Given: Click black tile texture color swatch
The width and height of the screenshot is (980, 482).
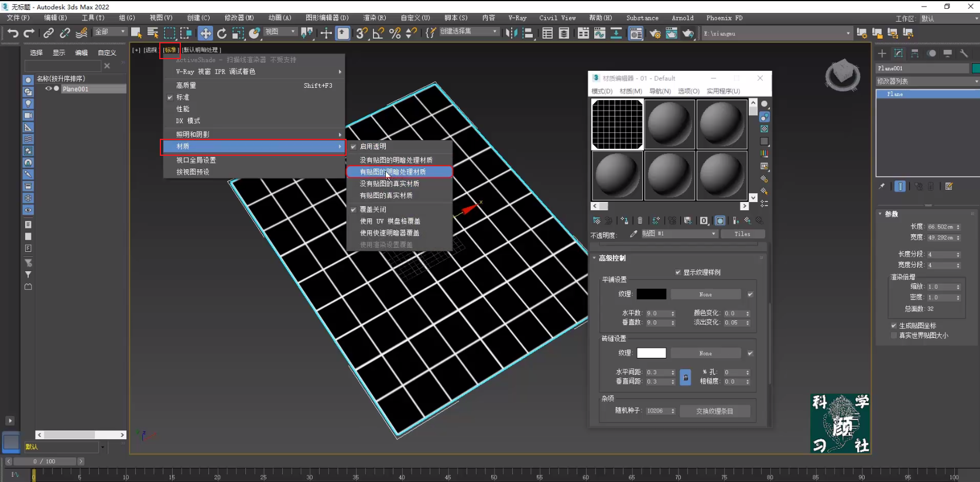Looking at the screenshot, I should click(651, 294).
